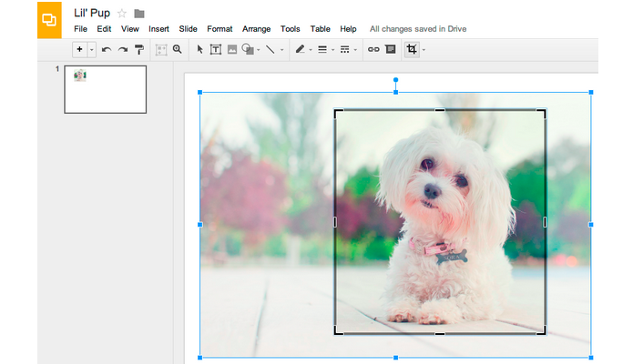Click the top-right blue resize handle
This screenshot has width=633, height=364.
click(x=591, y=93)
